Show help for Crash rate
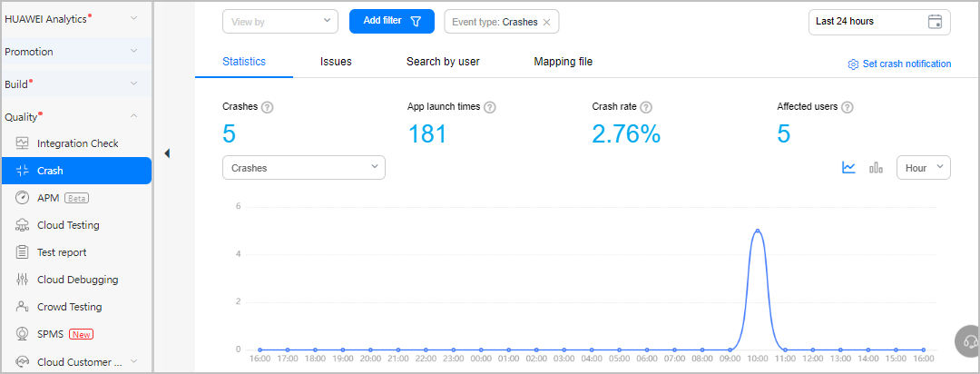This screenshot has height=374, width=980. point(646,107)
